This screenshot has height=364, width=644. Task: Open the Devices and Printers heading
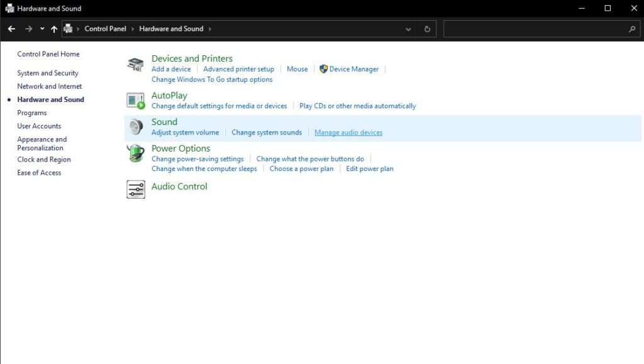click(192, 58)
